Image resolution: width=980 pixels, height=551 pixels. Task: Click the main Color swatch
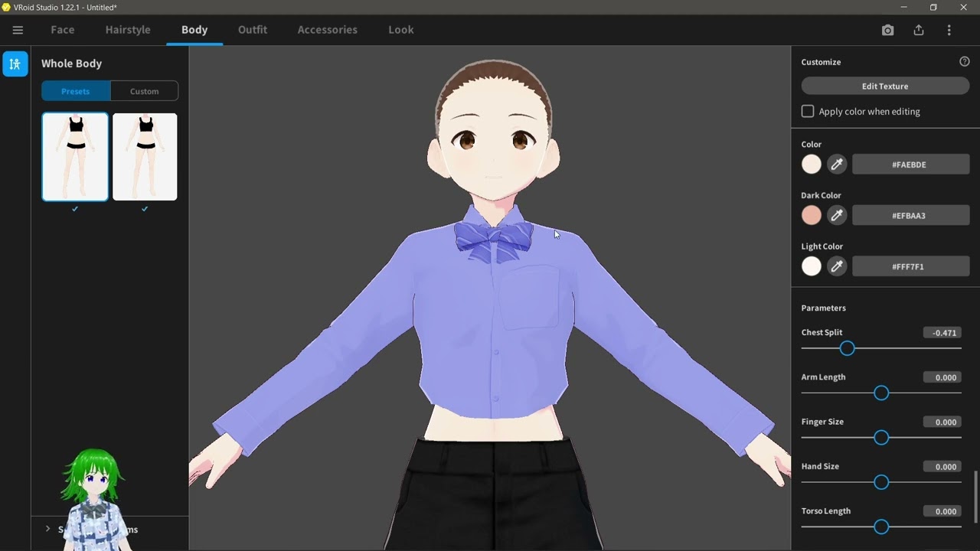812,164
